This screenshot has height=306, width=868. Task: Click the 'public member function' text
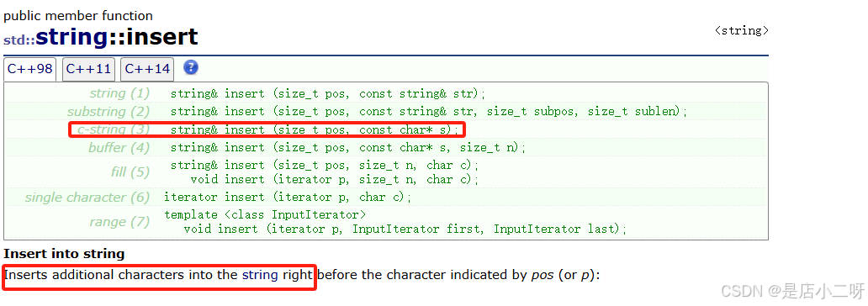pyautogui.click(x=78, y=15)
